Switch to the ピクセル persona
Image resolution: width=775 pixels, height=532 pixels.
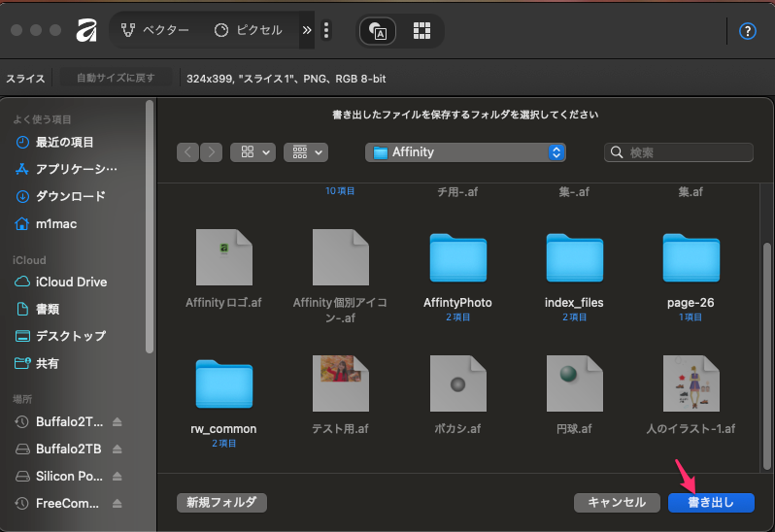tap(248, 30)
